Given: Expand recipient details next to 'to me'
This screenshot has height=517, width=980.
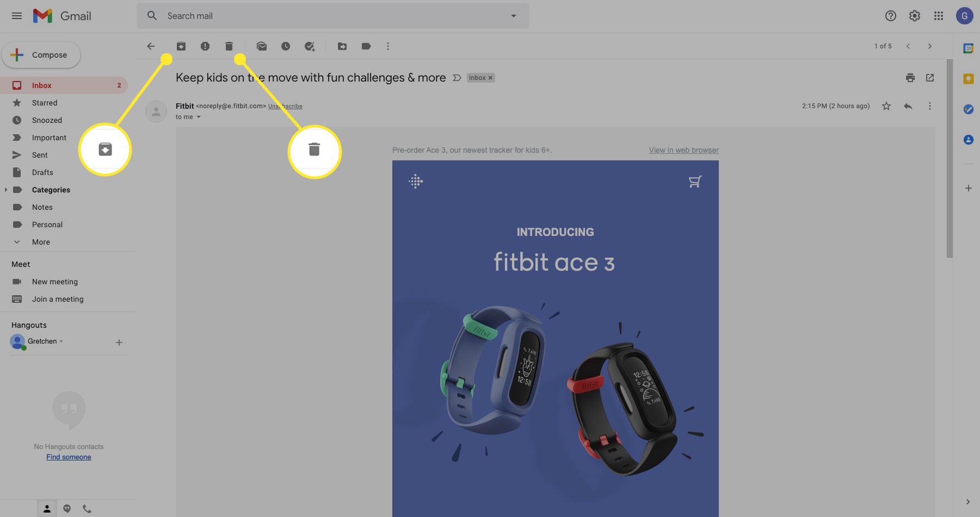Looking at the screenshot, I should point(199,117).
